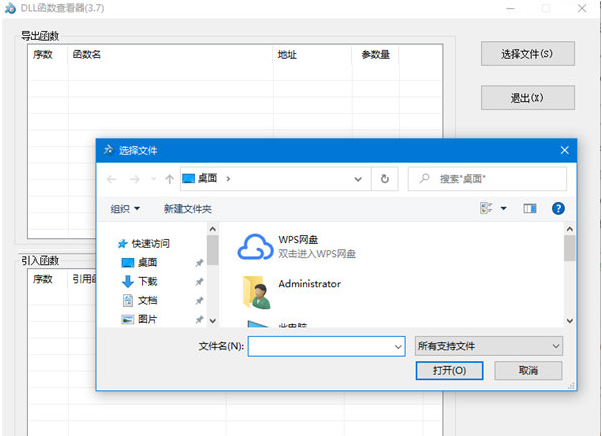Open help with blue question mark icon

[558, 208]
